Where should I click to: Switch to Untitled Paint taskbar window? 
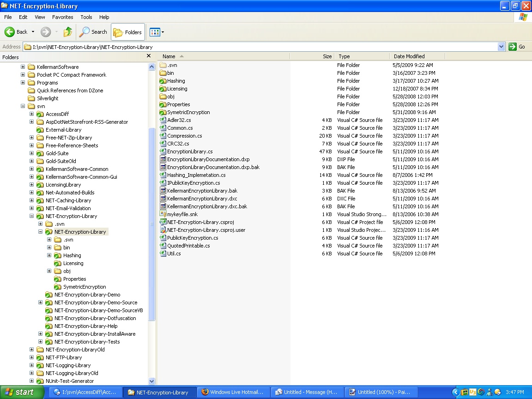pyautogui.click(x=381, y=392)
